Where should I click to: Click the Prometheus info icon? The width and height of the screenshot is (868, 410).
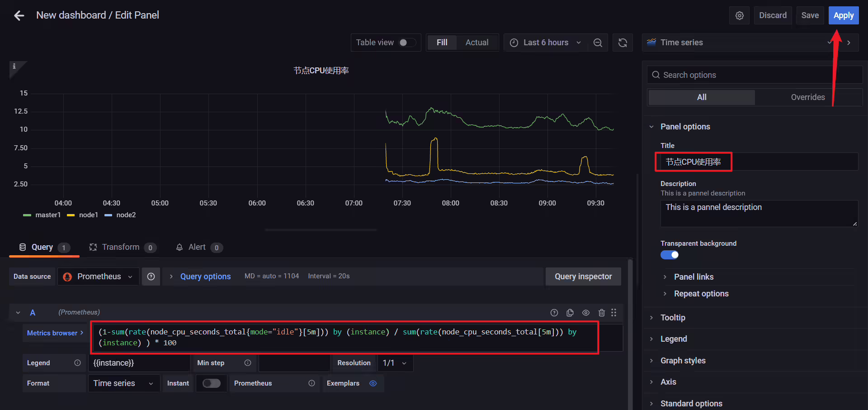pos(312,383)
